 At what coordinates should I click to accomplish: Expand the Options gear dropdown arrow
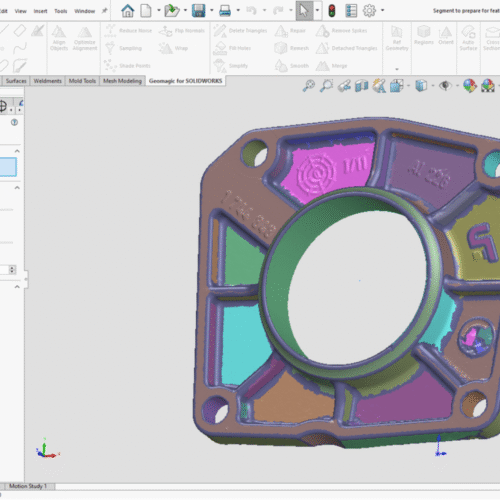382,10
